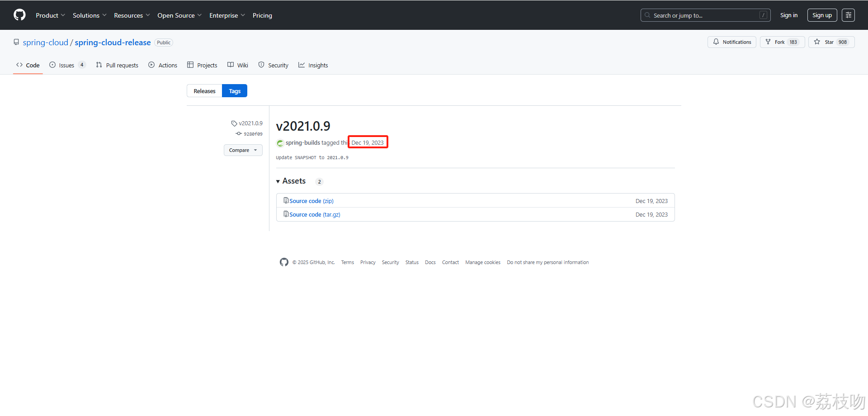Open the spring-cloud-release repository link
The width and height of the screenshot is (868, 416).
click(x=113, y=43)
